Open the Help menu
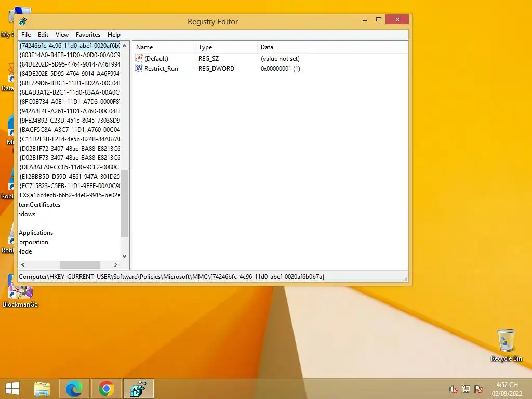This screenshot has width=532, height=399. [x=114, y=35]
